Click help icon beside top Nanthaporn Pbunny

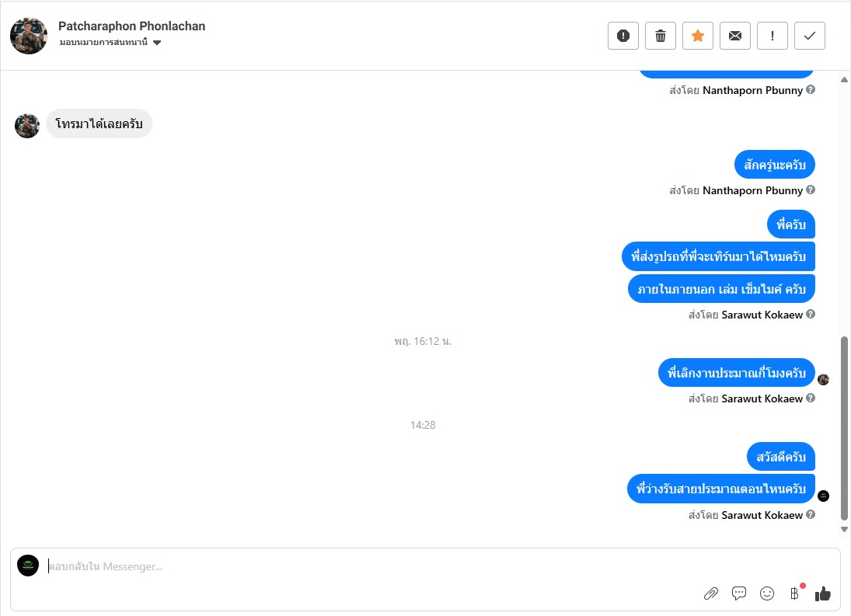(811, 90)
